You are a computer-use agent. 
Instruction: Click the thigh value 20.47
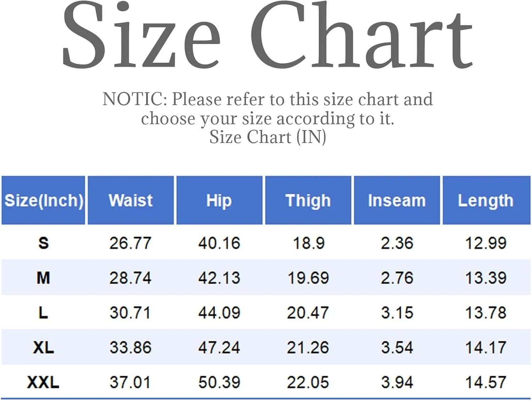(x=308, y=313)
